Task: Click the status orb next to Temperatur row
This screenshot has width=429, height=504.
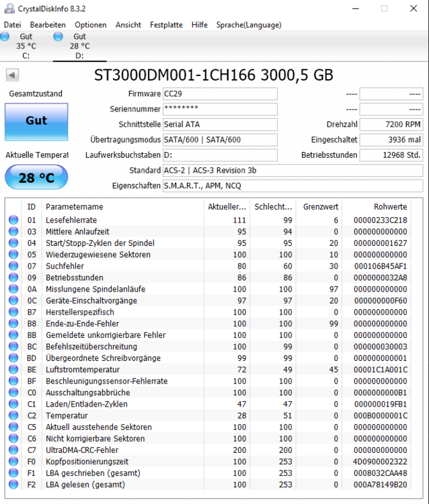Action: coord(13,416)
